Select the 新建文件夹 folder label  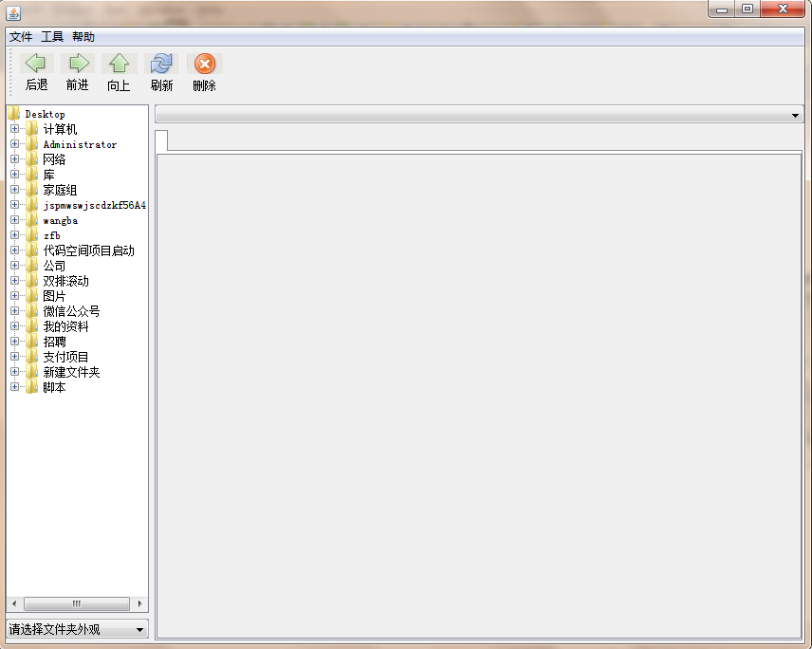[x=71, y=372]
